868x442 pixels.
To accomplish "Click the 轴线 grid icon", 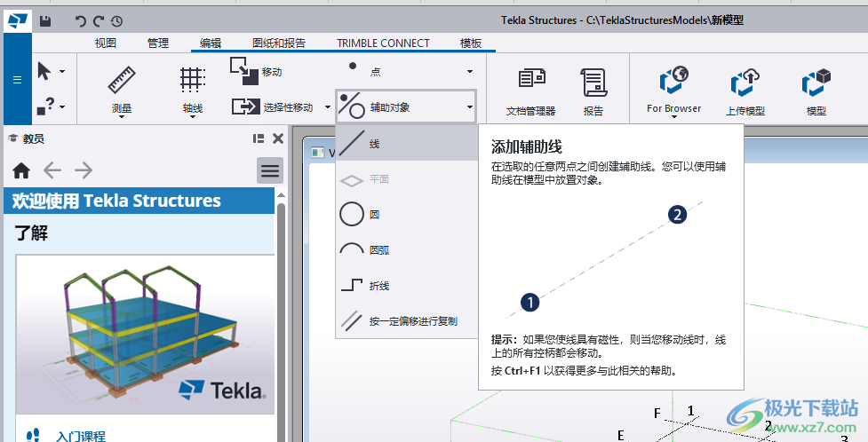I will (x=193, y=80).
